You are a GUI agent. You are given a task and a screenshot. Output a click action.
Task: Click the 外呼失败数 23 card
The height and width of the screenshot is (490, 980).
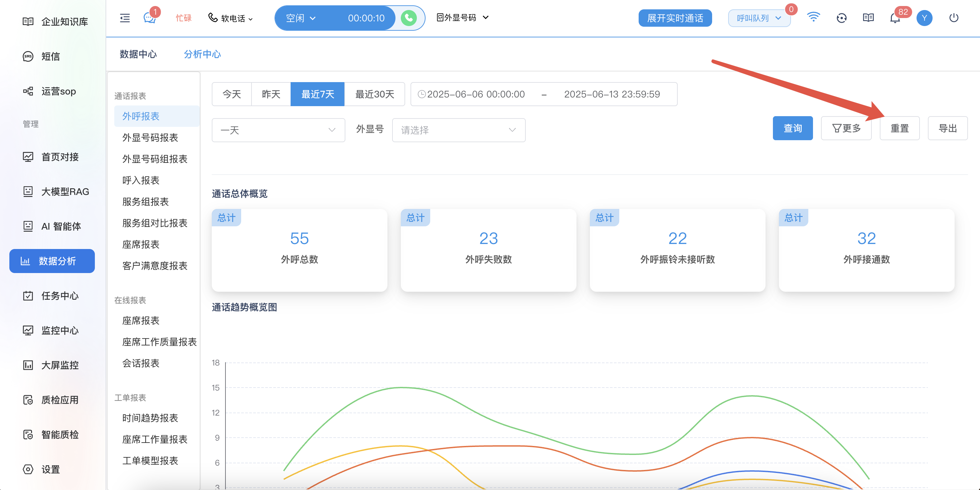pos(488,250)
